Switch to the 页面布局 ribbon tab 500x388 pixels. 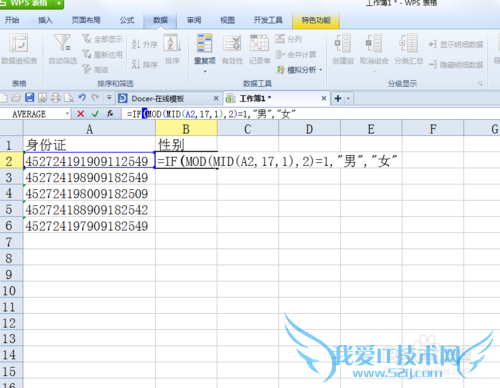pos(86,20)
